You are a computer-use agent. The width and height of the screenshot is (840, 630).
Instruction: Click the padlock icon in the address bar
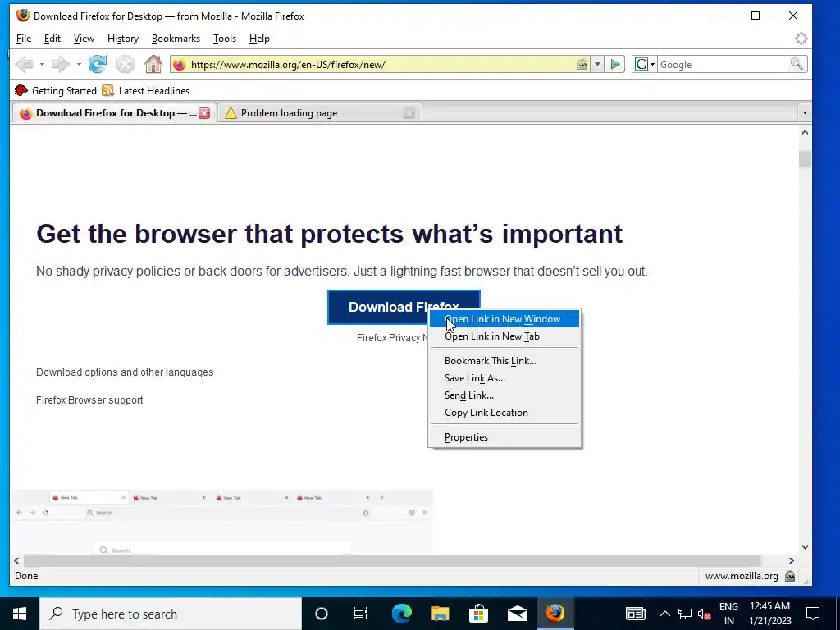click(582, 64)
